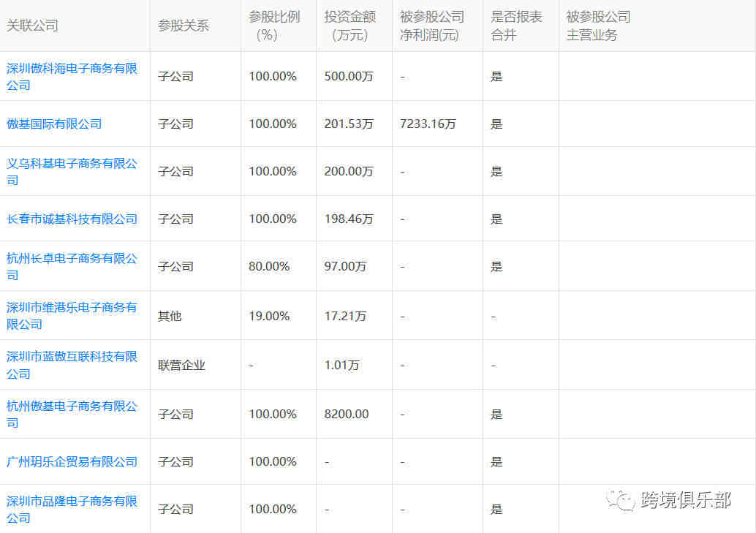
Task: Select 100.00% in the 义乌科基电子商务 row
Action: [273, 171]
